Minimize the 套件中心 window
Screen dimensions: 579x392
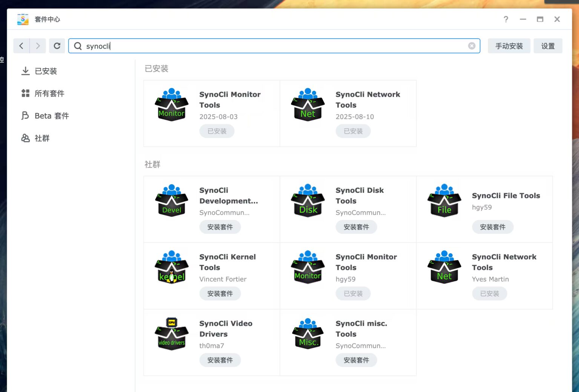(523, 19)
